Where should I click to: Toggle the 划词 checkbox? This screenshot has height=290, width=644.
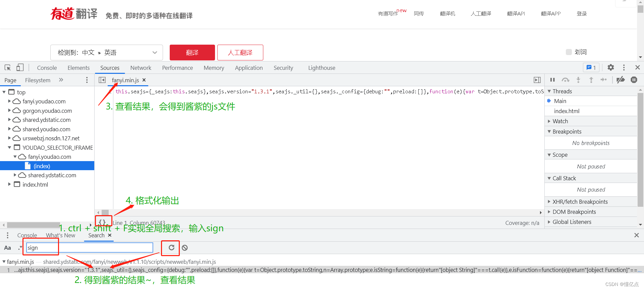[x=569, y=52]
